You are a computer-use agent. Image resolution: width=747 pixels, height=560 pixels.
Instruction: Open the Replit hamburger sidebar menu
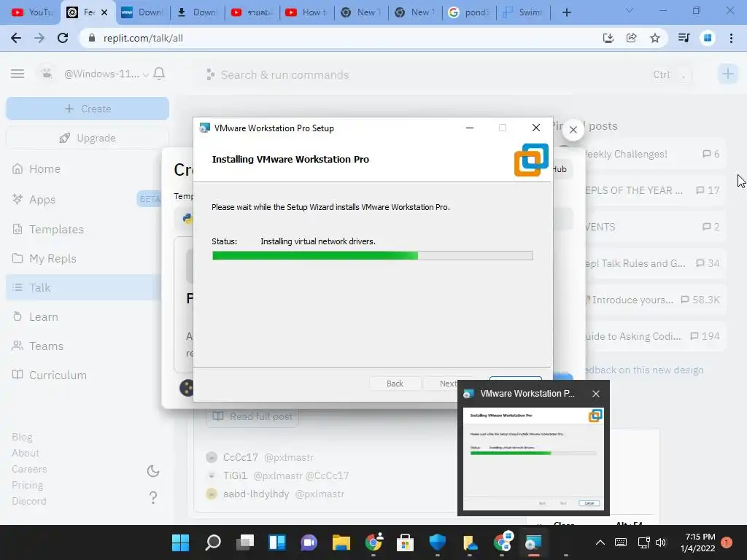[18, 74]
